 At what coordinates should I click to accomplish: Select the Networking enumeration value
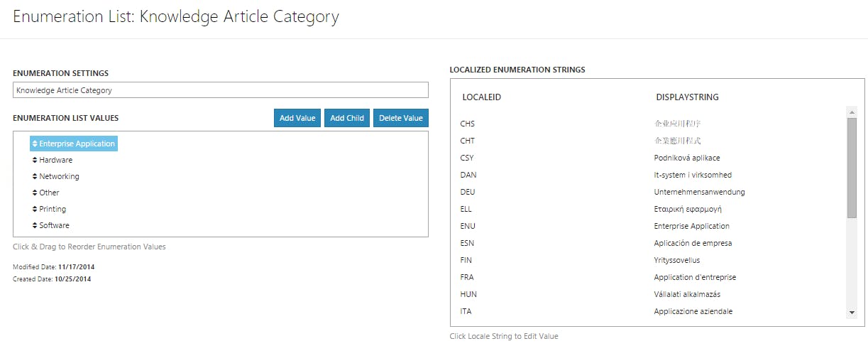[x=59, y=177]
